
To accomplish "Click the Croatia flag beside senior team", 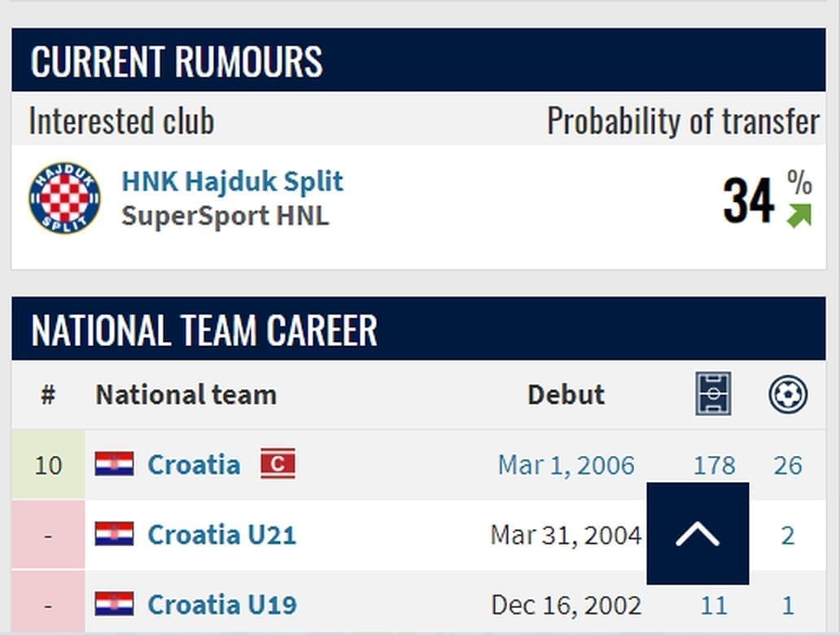I will 114,464.
